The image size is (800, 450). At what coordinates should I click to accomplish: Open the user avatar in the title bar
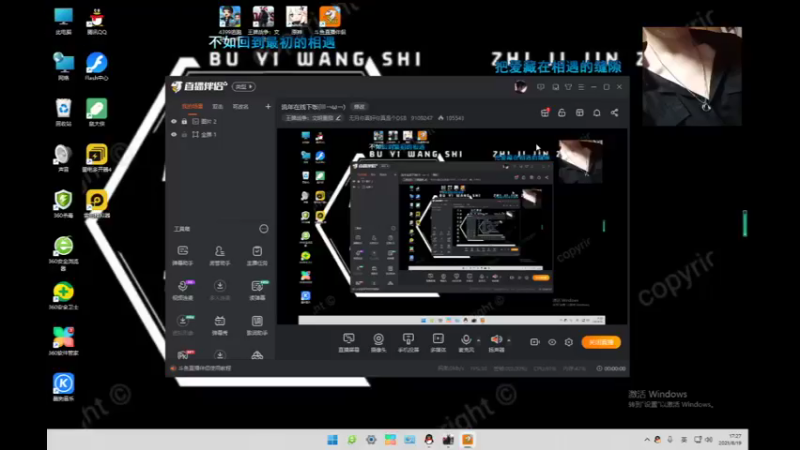point(520,87)
